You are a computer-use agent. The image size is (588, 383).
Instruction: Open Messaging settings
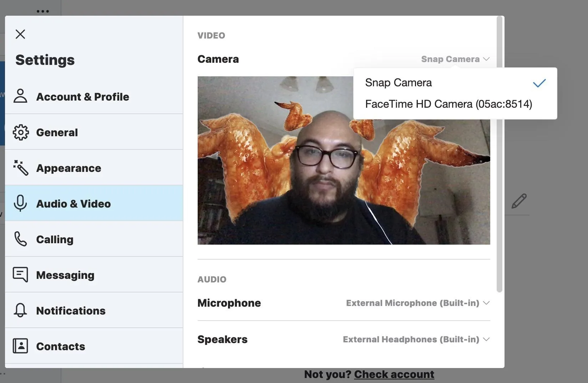coord(94,275)
